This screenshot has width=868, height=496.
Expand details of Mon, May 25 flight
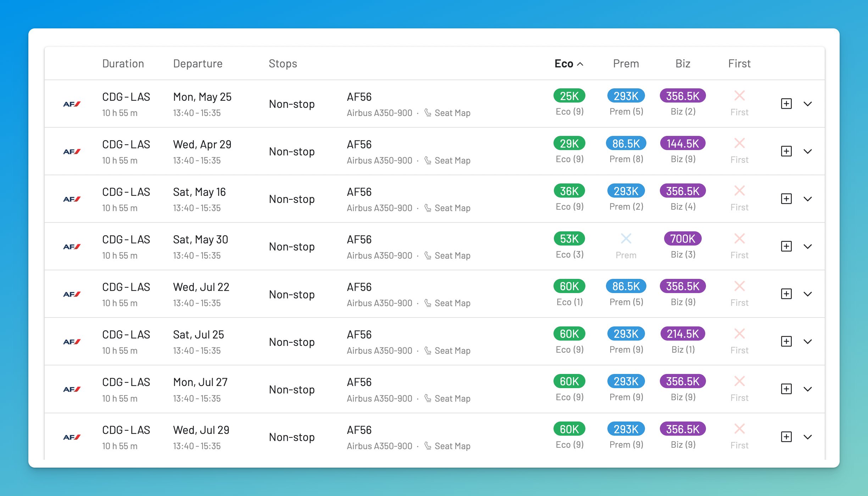[808, 104]
